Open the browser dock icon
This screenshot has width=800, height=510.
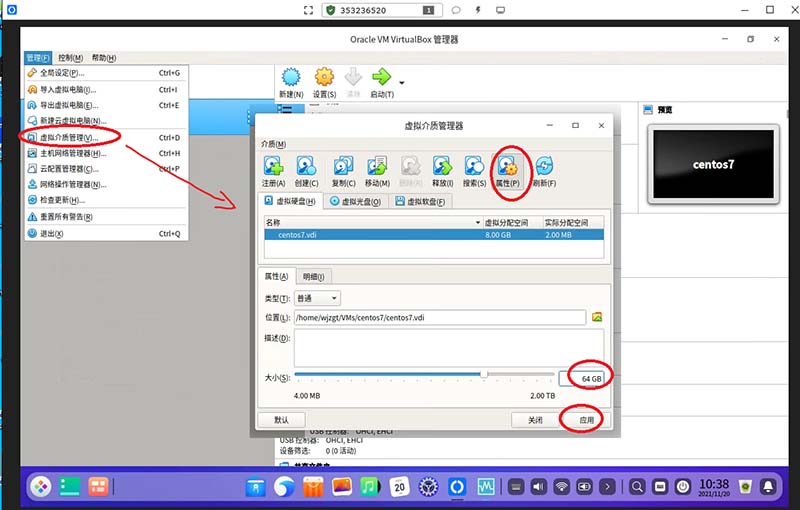point(284,487)
